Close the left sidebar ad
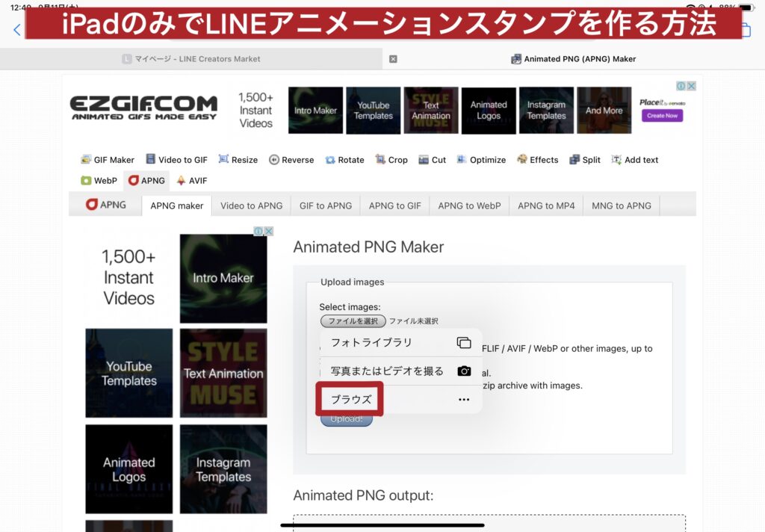This screenshot has width=765, height=532. click(268, 232)
